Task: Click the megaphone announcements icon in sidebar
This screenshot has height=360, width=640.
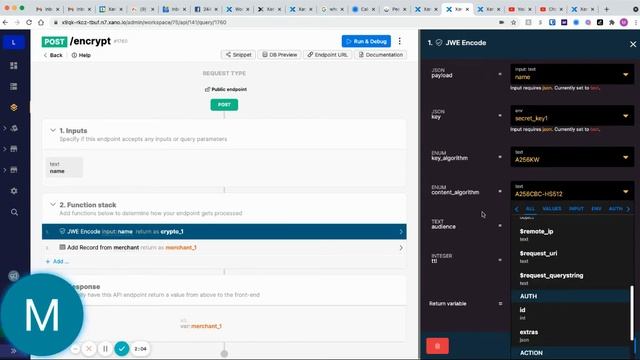Action: click(x=14, y=276)
